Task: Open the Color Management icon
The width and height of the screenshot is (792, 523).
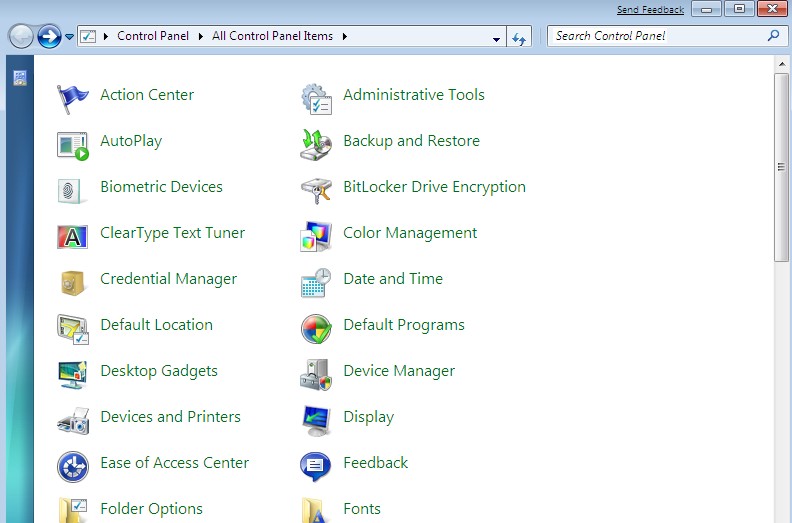Action: pyautogui.click(x=316, y=236)
